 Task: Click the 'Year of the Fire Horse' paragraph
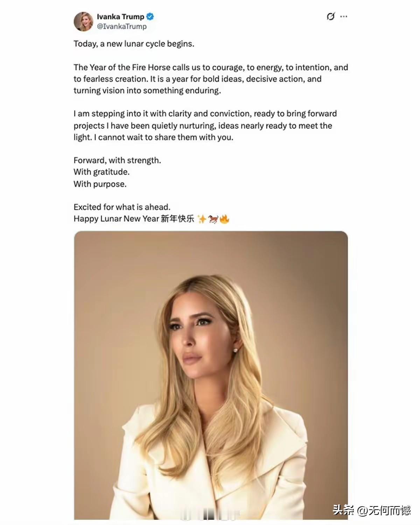pyautogui.click(x=211, y=79)
